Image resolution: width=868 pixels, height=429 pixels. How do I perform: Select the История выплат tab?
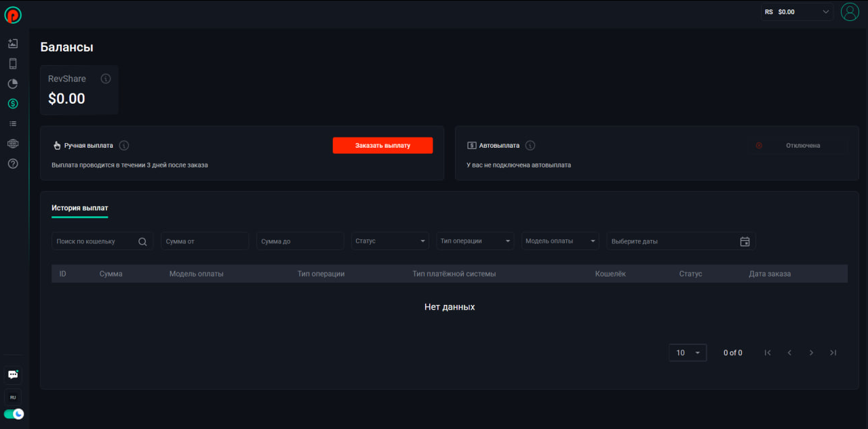(x=80, y=208)
